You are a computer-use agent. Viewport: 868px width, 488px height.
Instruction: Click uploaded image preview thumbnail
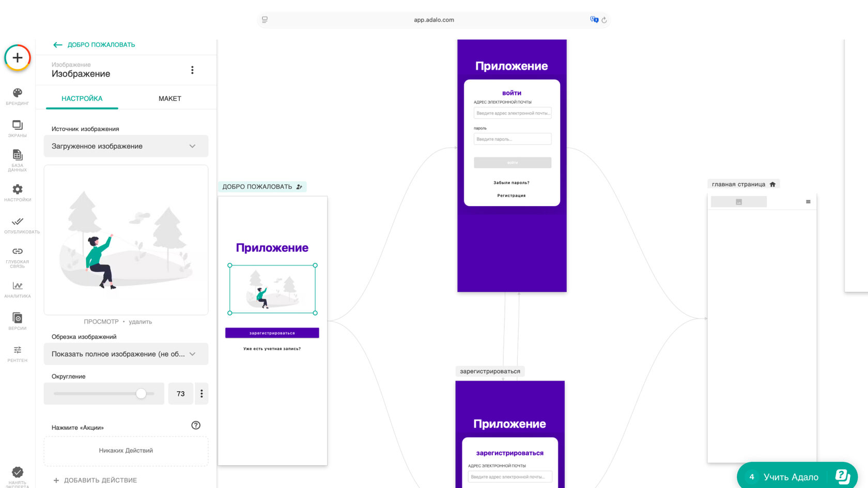(126, 240)
